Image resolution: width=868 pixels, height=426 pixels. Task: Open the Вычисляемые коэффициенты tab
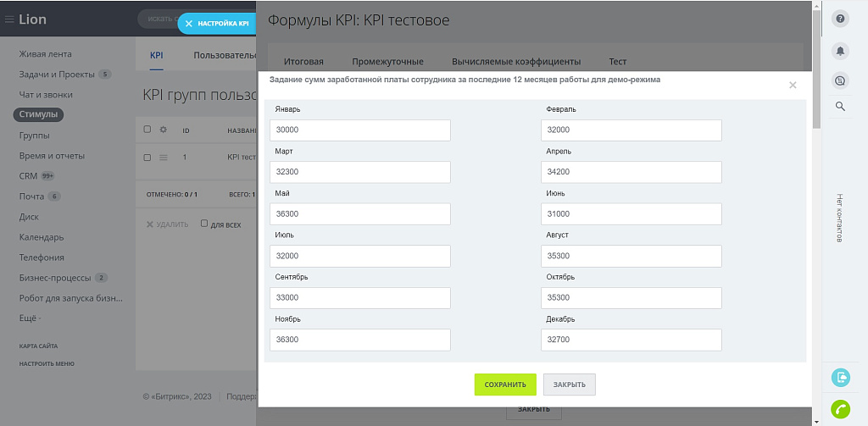coord(515,62)
